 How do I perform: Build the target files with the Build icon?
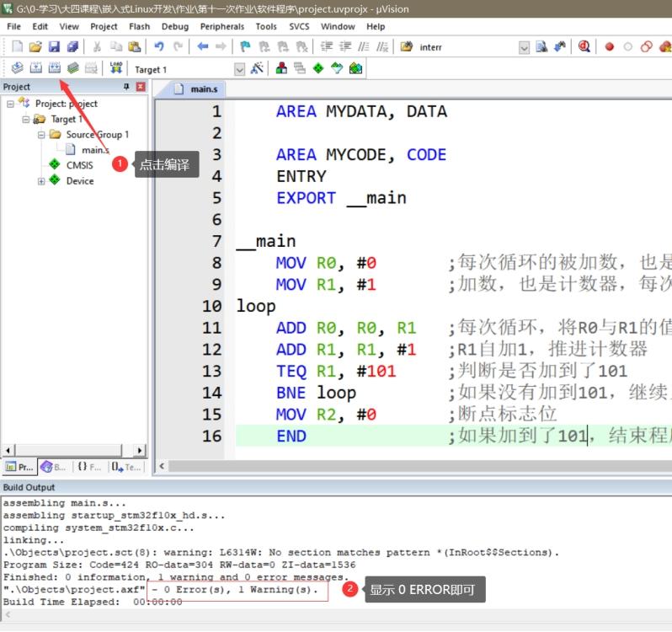[36, 67]
